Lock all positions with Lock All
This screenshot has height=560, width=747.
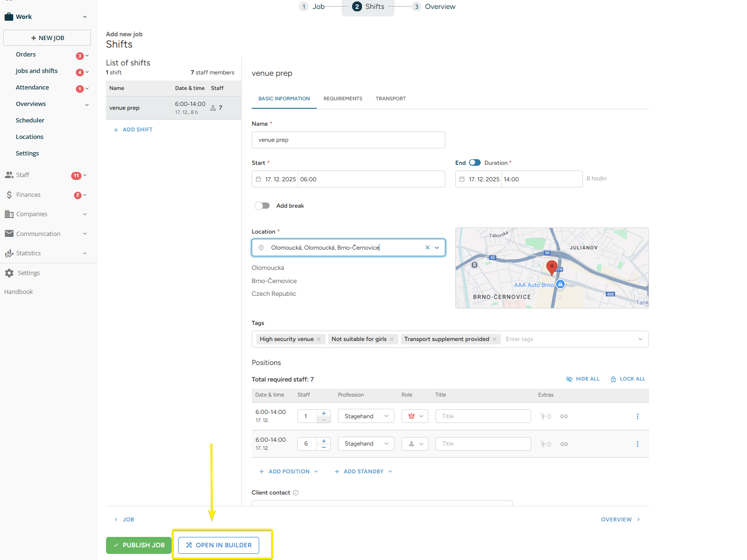pos(627,379)
